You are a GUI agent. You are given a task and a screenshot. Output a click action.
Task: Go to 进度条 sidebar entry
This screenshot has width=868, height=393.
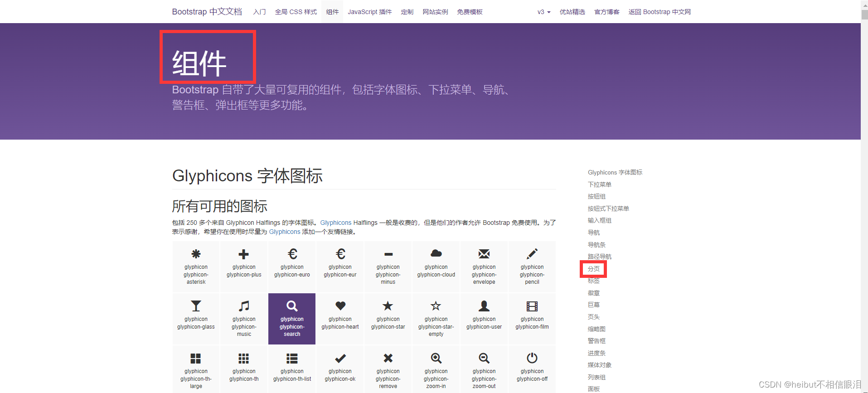pos(596,353)
